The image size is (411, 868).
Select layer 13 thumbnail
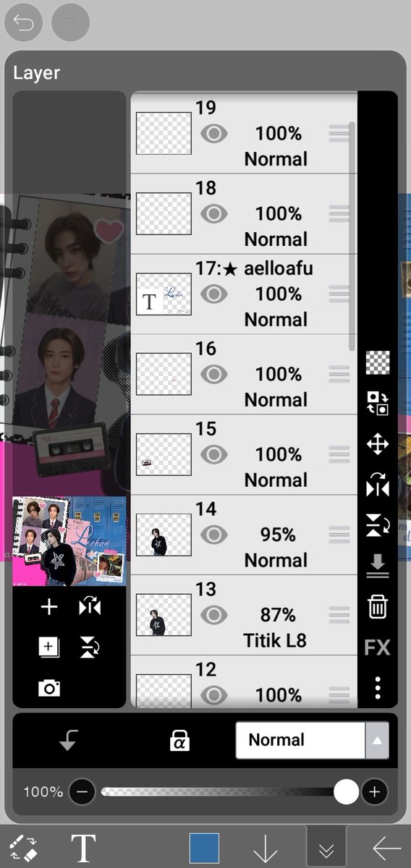(x=164, y=615)
